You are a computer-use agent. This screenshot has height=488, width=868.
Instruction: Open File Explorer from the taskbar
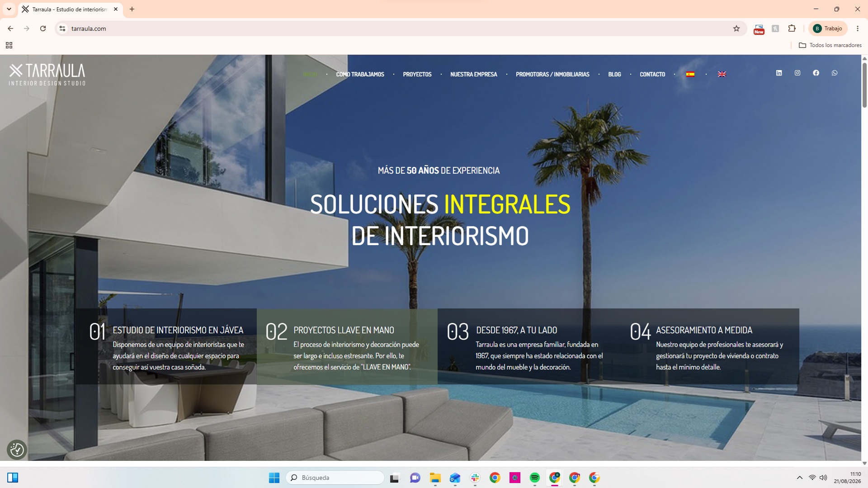(435, 478)
